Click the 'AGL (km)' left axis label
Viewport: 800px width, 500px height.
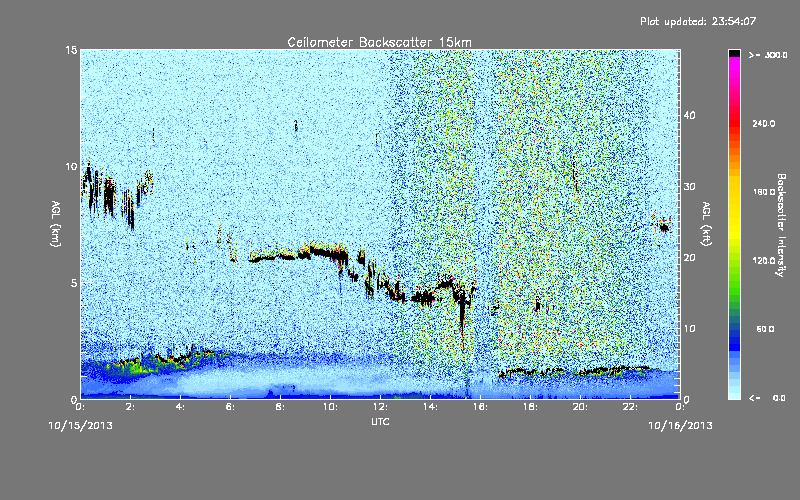pyautogui.click(x=56, y=223)
